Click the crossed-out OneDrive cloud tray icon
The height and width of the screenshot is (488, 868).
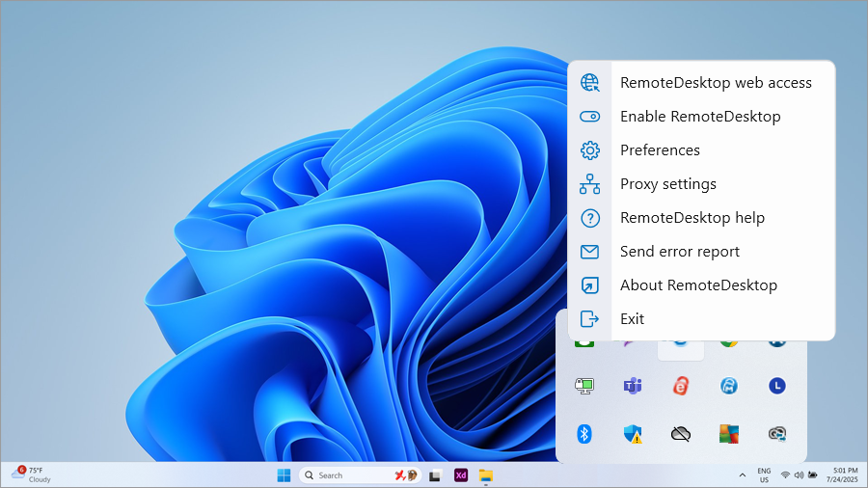point(681,434)
